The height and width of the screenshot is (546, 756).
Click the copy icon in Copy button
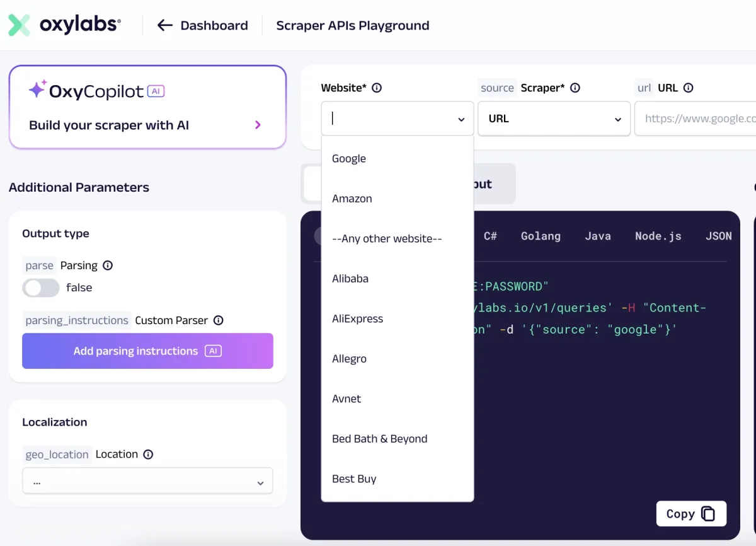708,514
